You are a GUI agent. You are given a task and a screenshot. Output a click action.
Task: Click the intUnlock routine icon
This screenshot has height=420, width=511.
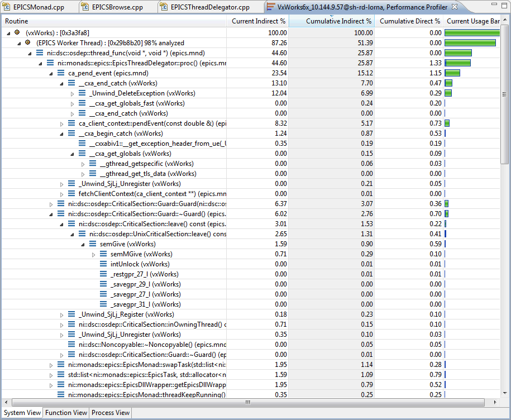click(103, 264)
